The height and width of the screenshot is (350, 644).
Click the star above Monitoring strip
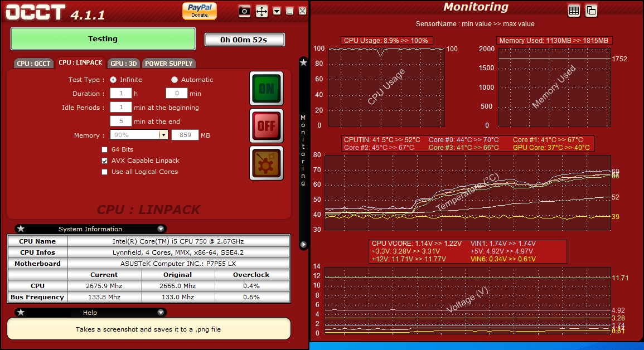pyautogui.click(x=303, y=62)
